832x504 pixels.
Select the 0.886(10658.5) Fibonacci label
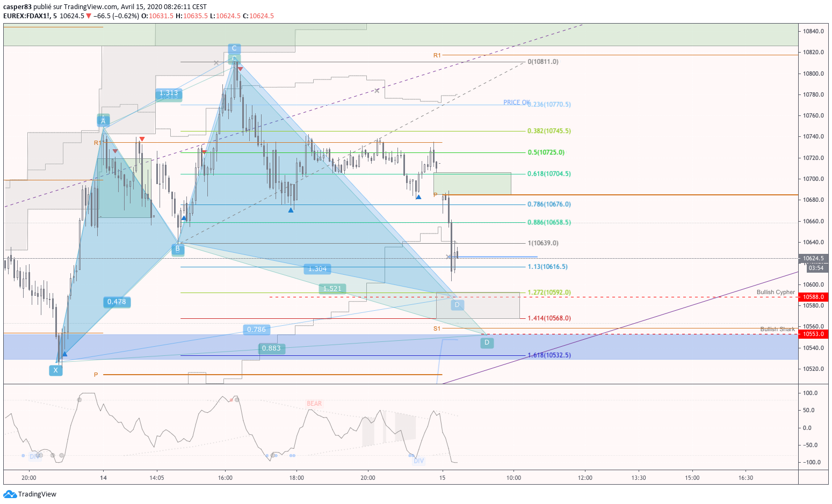point(549,222)
